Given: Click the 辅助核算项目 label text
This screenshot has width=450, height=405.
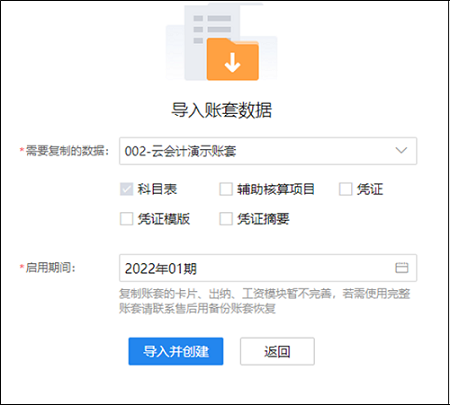Looking at the screenshot, I should pyautogui.click(x=276, y=189).
